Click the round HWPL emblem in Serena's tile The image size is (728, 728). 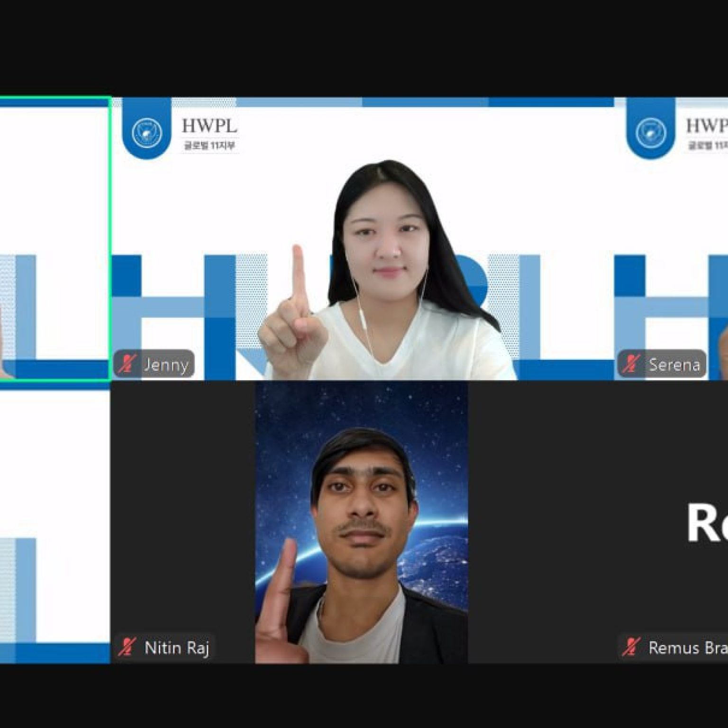[x=650, y=132]
